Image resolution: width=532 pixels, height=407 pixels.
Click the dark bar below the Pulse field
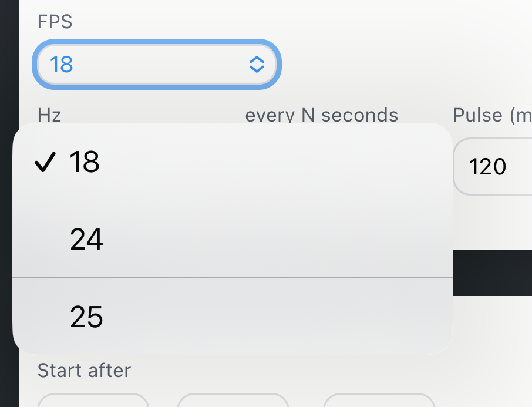click(x=492, y=273)
